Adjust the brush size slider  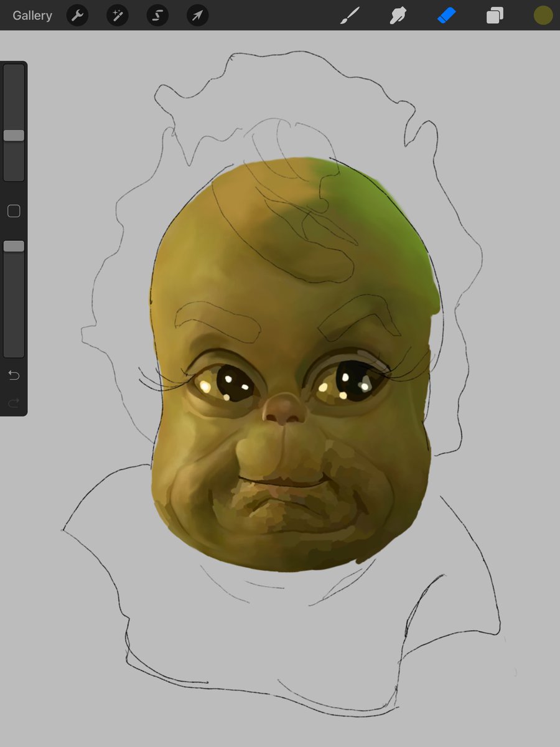coord(14,135)
